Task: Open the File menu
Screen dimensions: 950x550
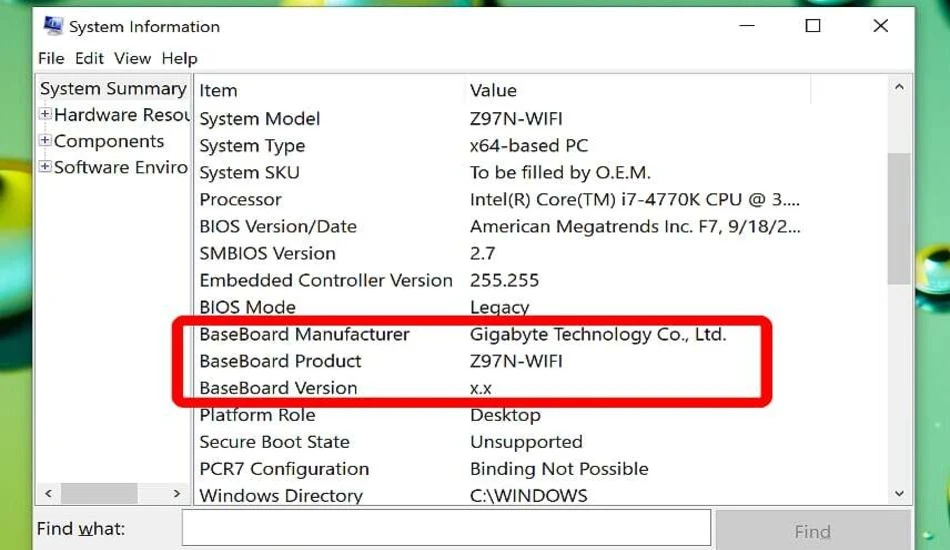Action: (x=51, y=58)
